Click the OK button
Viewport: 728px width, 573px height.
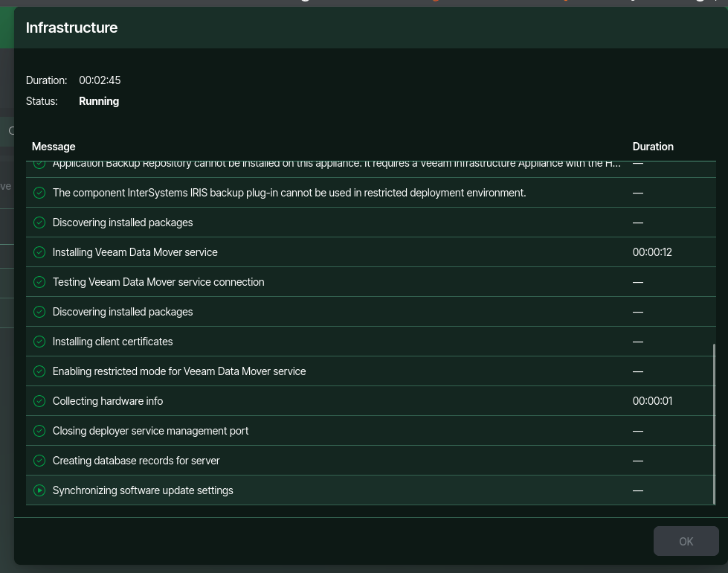coord(686,541)
